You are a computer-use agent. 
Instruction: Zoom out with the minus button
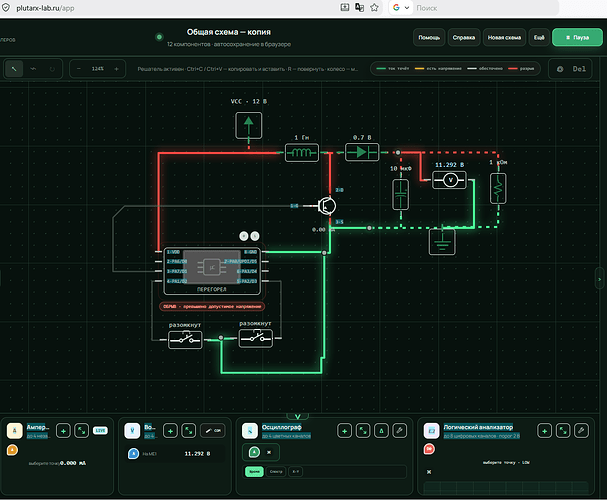[x=79, y=69]
